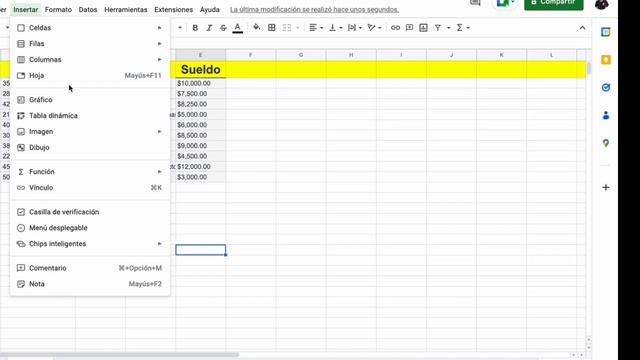This screenshot has height=360, width=640.
Task: Expand Función submenu
Action: [90, 172]
